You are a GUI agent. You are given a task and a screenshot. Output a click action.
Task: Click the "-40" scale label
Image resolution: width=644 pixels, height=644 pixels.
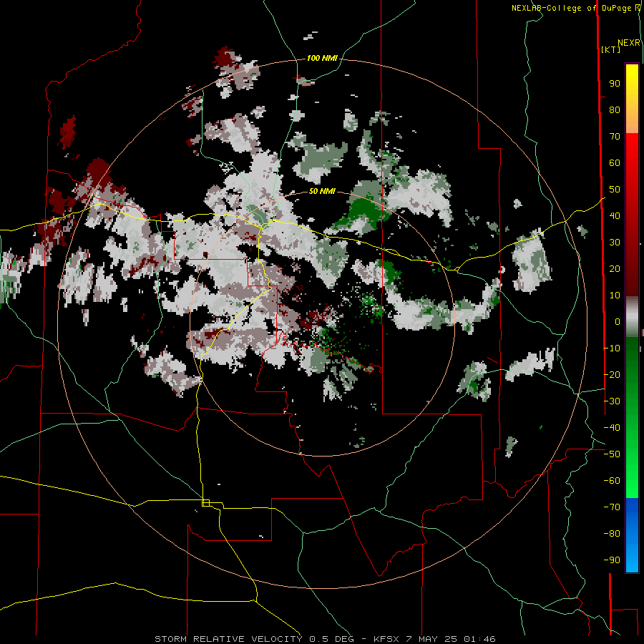[612, 428]
